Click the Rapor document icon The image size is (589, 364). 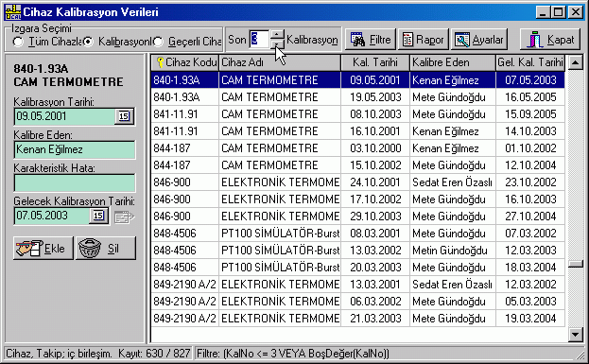tap(407, 40)
